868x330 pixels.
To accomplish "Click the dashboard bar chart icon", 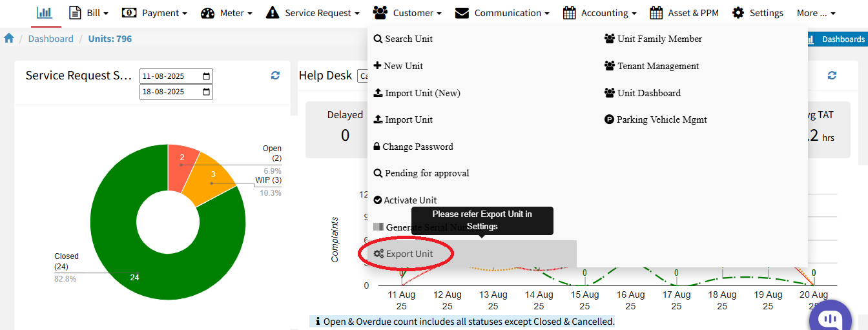I will (44, 12).
